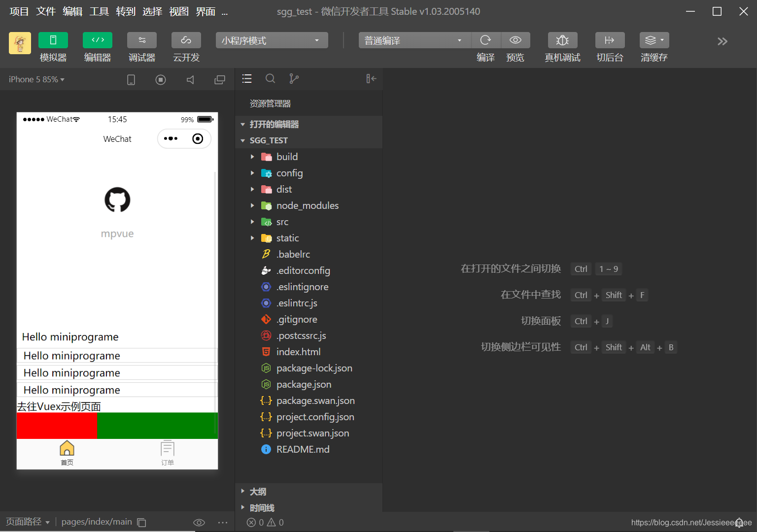The image size is (757, 532).
Task: Open the 转到 menu
Action: [126, 11]
